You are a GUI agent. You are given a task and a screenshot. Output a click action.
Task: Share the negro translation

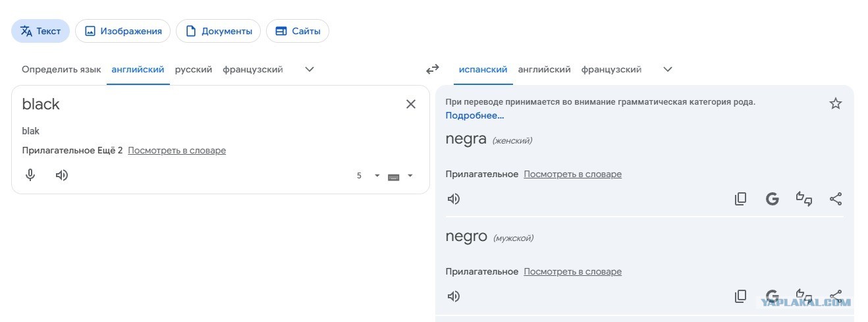(836, 296)
